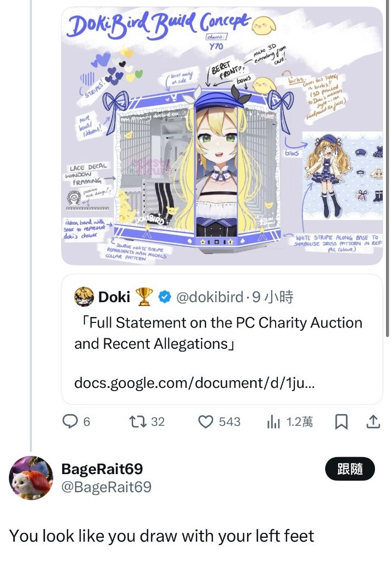Click the trophy emoji beside Doki
This screenshot has width=392, height=562.
[144, 297]
